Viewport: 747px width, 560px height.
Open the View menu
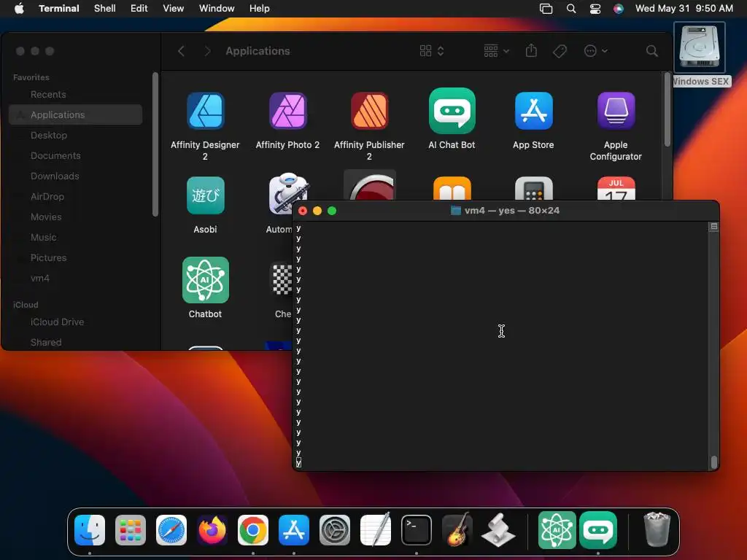tap(174, 9)
